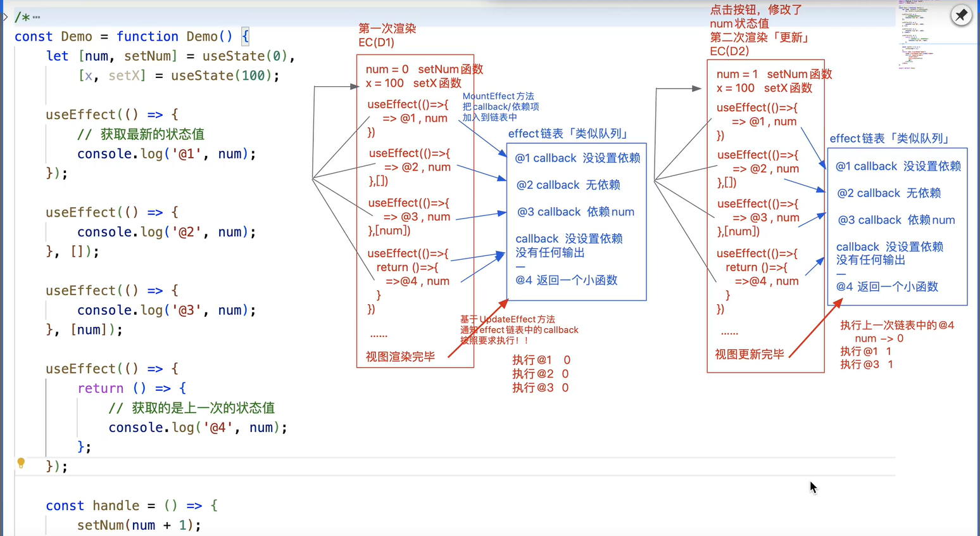Click the diagram text '执行@3 1'

click(x=866, y=364)
